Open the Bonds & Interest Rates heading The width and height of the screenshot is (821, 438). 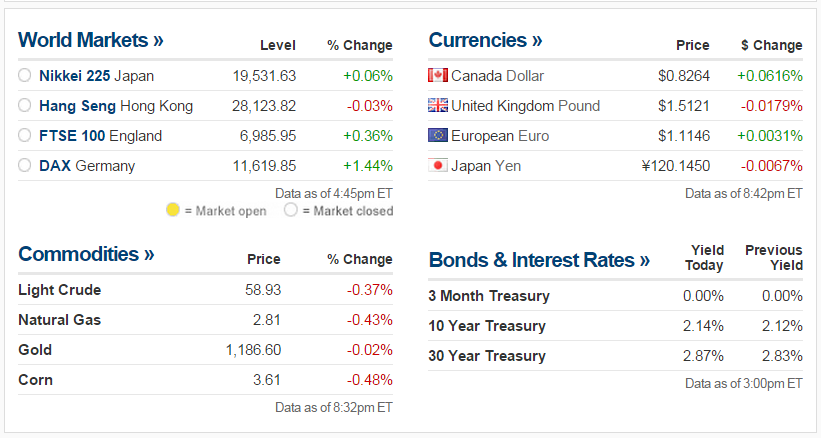[539, 260]
